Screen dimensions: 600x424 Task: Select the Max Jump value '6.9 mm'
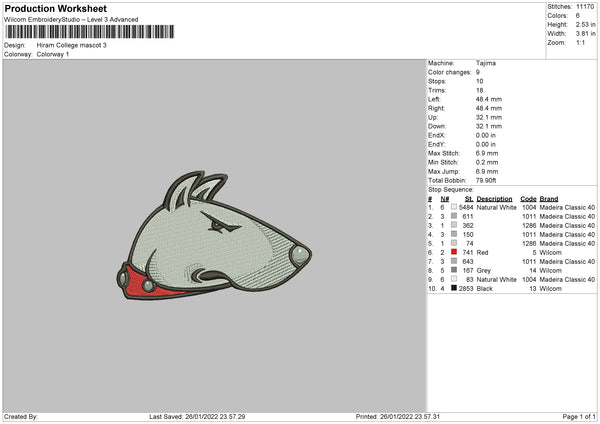[487, 171]
